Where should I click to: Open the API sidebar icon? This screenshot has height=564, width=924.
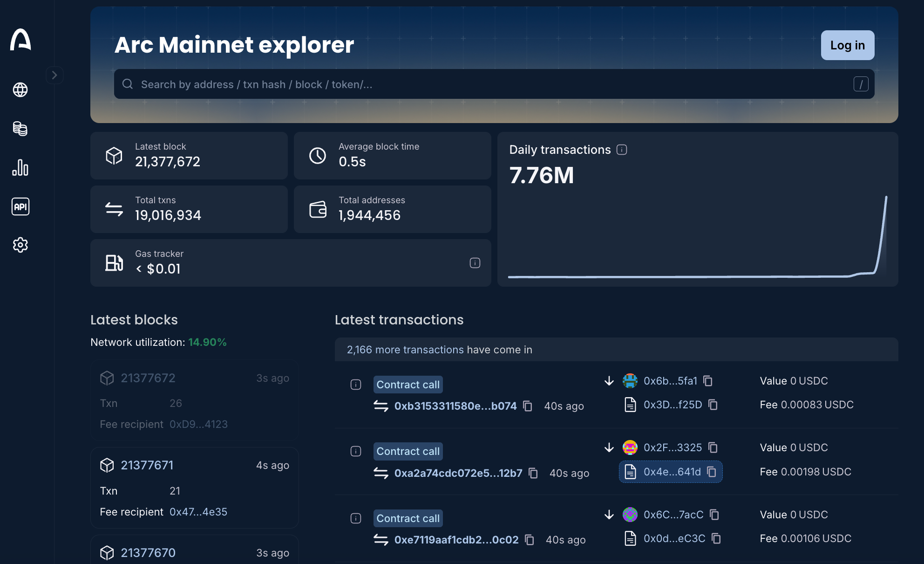(x=20, y=206)
